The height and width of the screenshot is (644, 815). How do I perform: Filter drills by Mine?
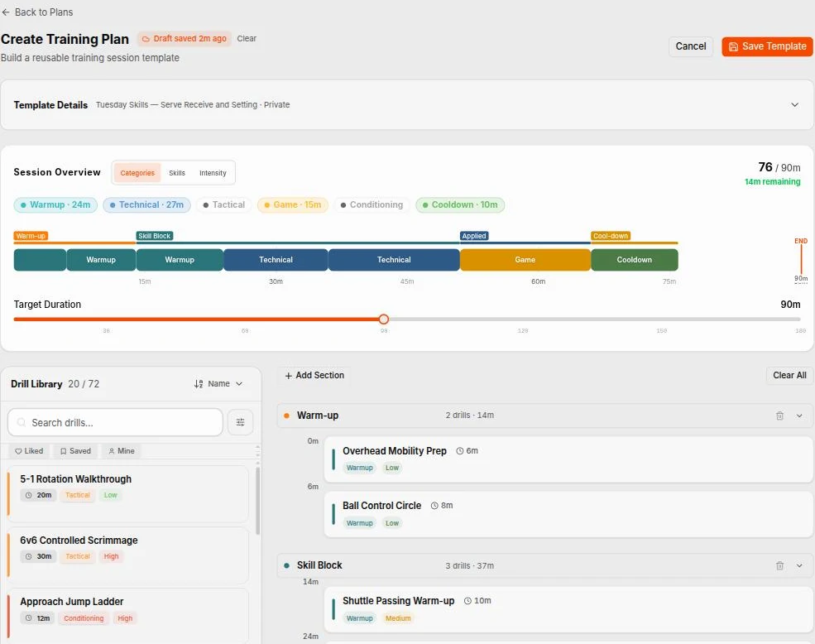(121, 451)
